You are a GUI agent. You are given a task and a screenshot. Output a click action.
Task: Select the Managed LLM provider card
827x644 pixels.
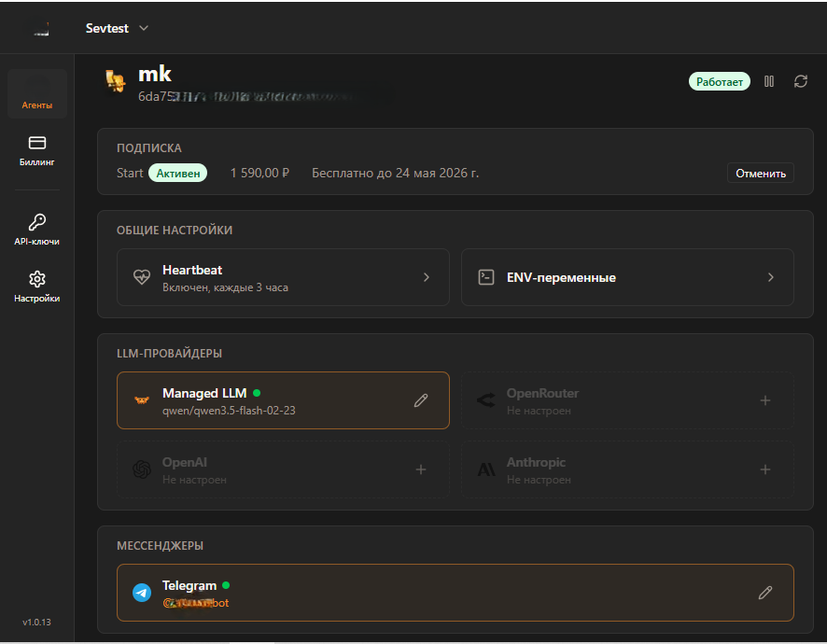tap(283, 400)
